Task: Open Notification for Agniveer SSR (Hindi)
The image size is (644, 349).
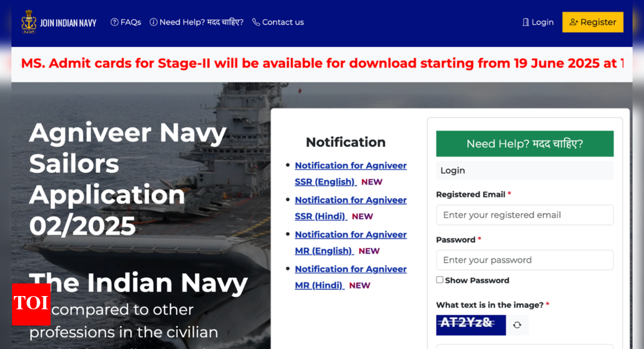Action: click(350, 208)
